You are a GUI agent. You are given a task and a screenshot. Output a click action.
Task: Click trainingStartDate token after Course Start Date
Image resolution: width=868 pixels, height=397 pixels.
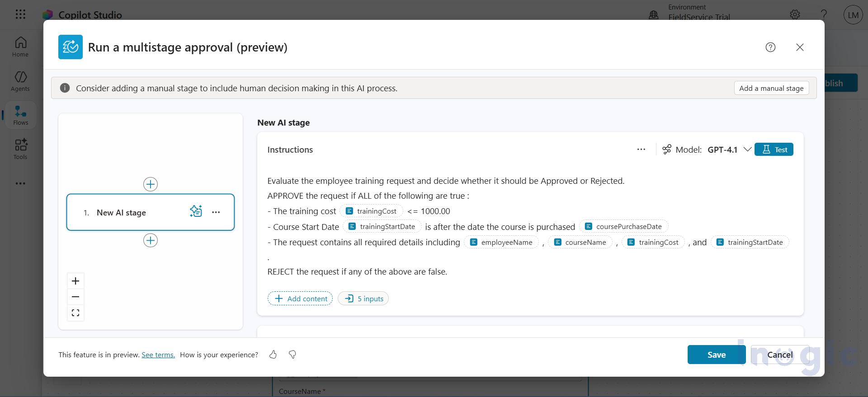[x=382, y=226]
